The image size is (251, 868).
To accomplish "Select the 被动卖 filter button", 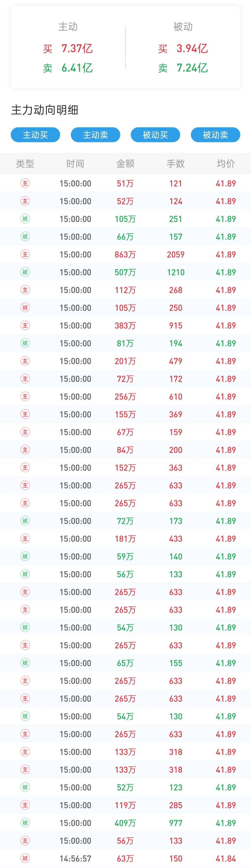I will [x=215, y=135].
